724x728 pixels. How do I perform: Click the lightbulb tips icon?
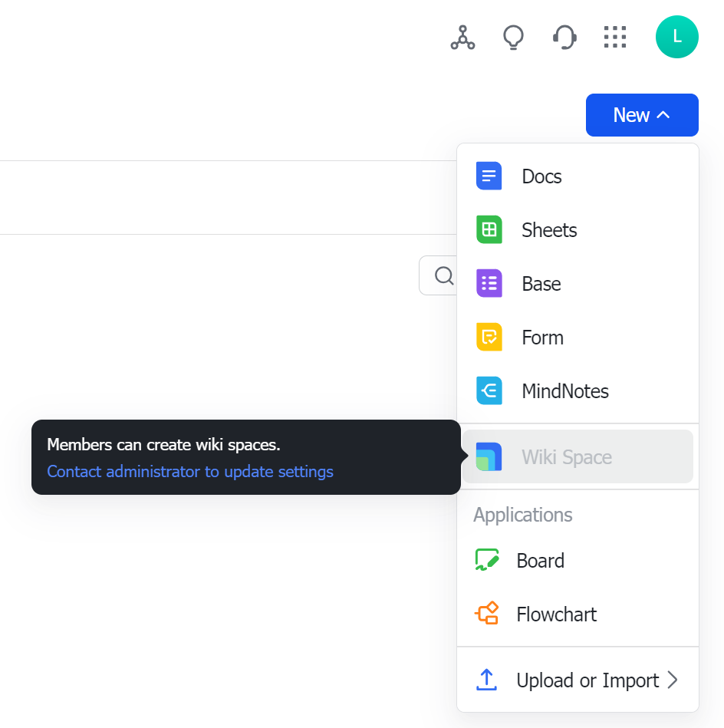tap(513, 36)
